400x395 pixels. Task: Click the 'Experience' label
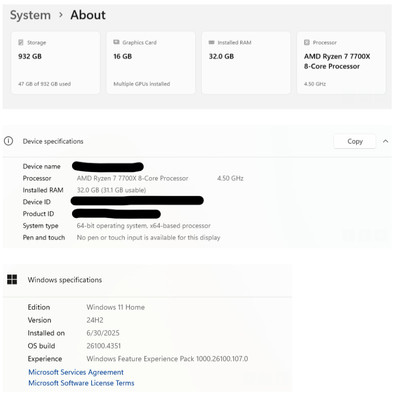pos(45,359)
